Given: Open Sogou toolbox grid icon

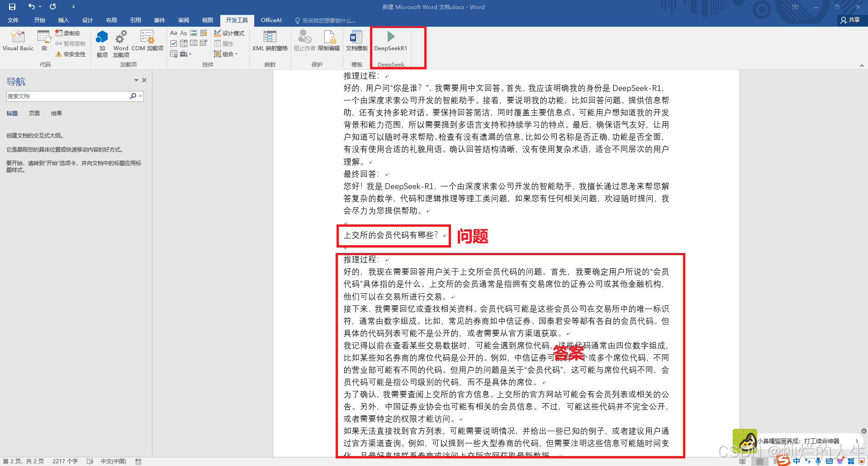Looking at the screenshot, I should click(x=851, y=461).
